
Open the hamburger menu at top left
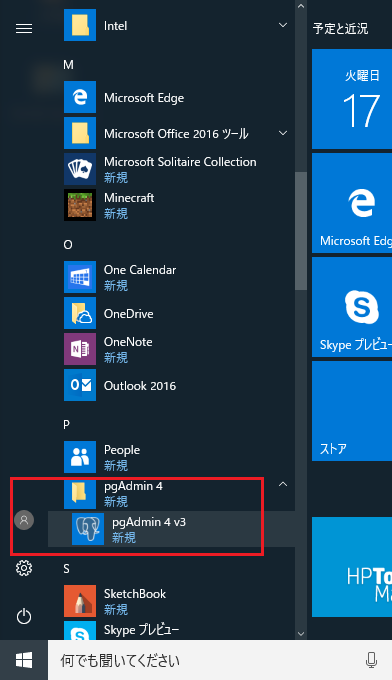(x=24, y=29)
